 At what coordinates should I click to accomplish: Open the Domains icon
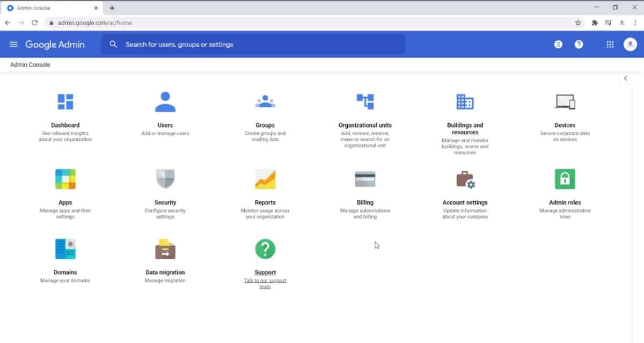(x=65, y=249)
